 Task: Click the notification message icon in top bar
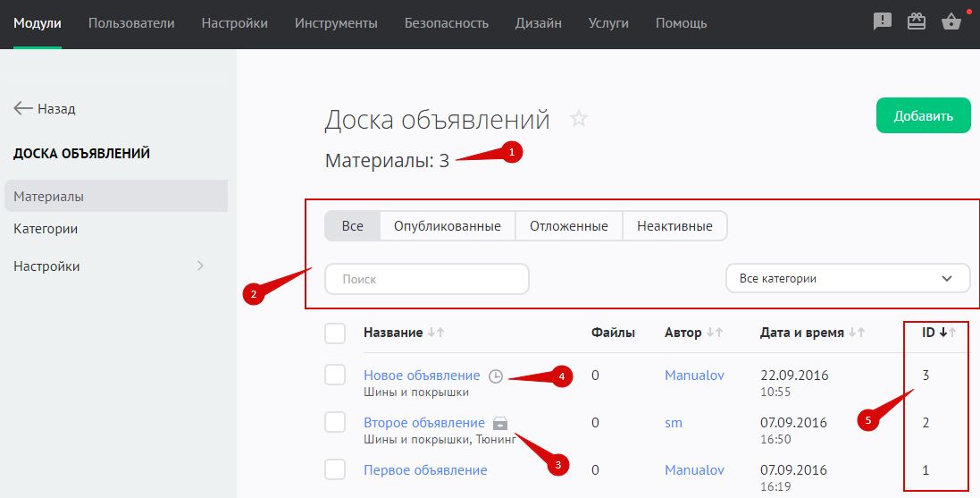tap(883, 22)
